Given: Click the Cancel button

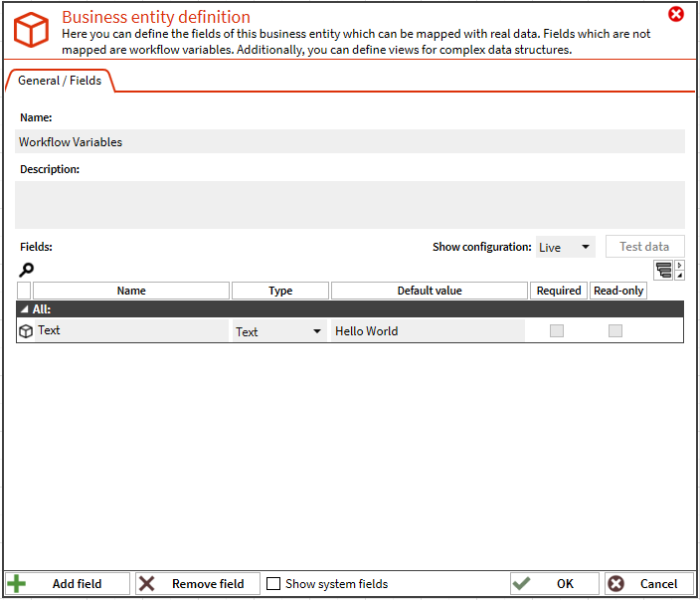Looking at the screenshot, I should (x=648, y=584).
